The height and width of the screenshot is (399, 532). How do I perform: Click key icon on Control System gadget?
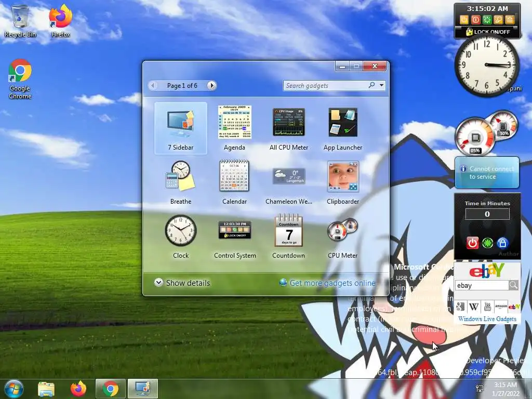498,20
